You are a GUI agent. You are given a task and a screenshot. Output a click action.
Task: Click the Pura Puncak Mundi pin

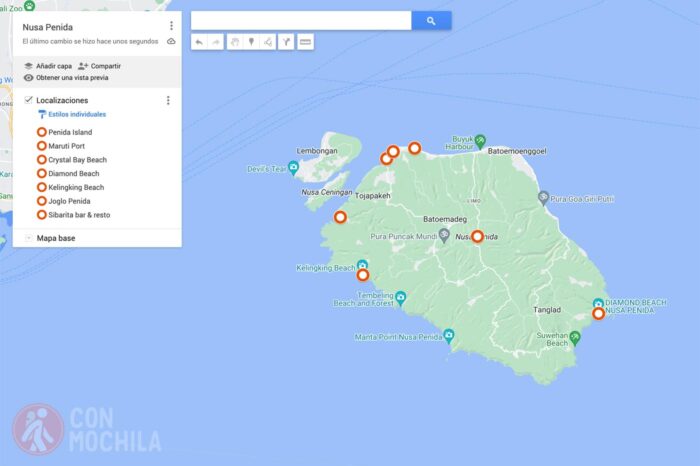[444, 235]
